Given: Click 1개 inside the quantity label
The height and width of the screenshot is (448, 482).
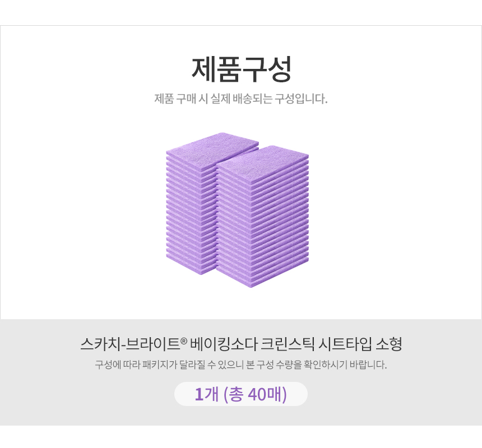Looking at the screenshot, I should pyautogui.click(x=207, y=394).
